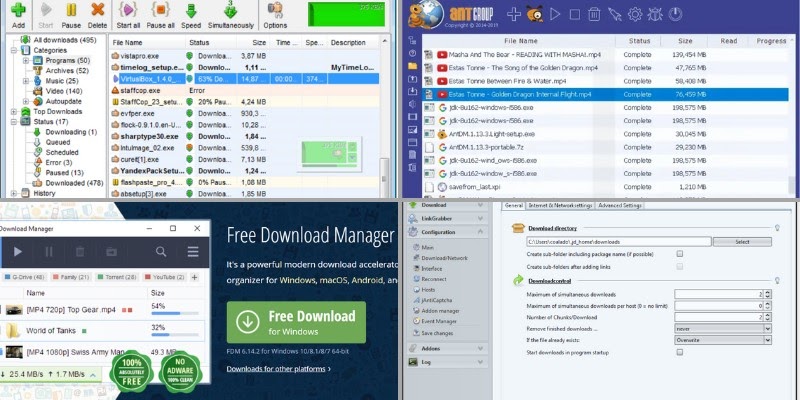Click the lightbulb beside Download directory heading
This screenshot has width=800, height=400.
point(777,228)
